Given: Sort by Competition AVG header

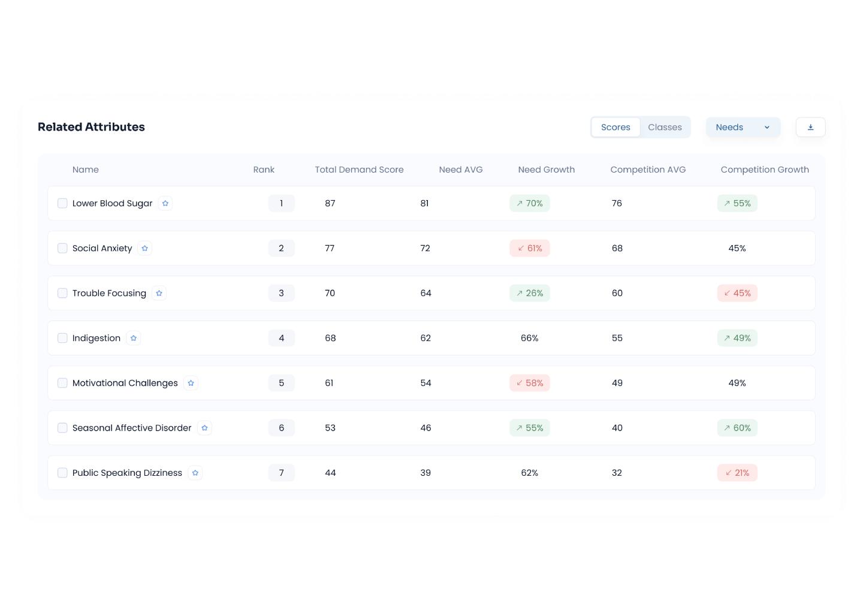Looking at the screenshot, I should (648, 170).
